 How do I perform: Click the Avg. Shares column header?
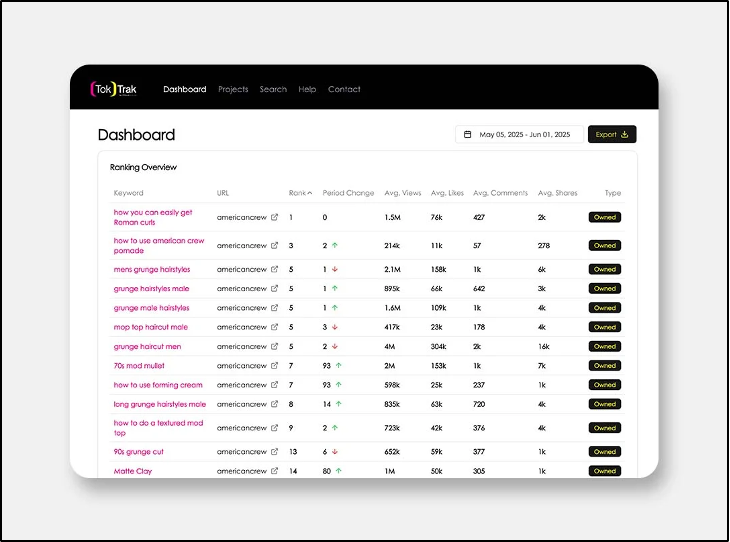[x=557, y=193]
